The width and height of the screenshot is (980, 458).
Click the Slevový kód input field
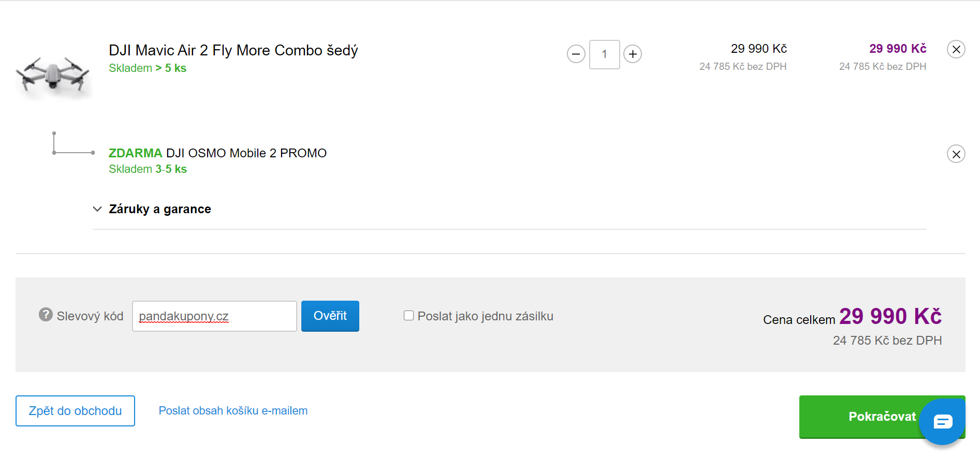pos(214,316)
